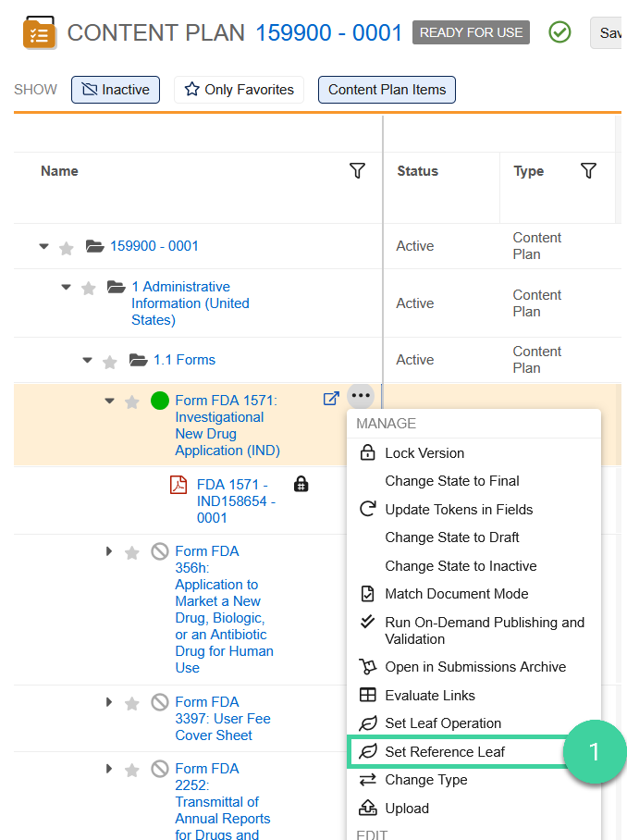Open Form FDA 1571 in a new window via popout icon

330,398
